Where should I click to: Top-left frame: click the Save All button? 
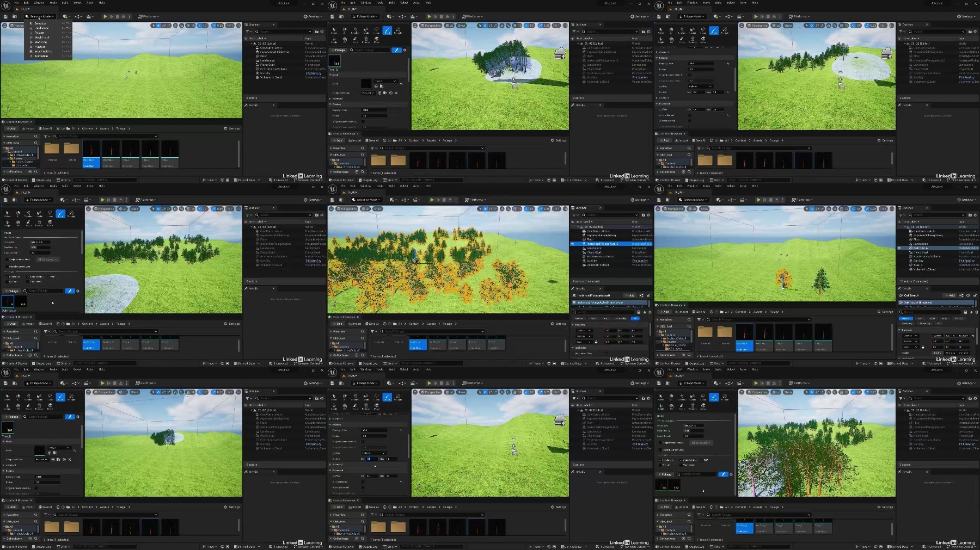click(x=45, y=128)
